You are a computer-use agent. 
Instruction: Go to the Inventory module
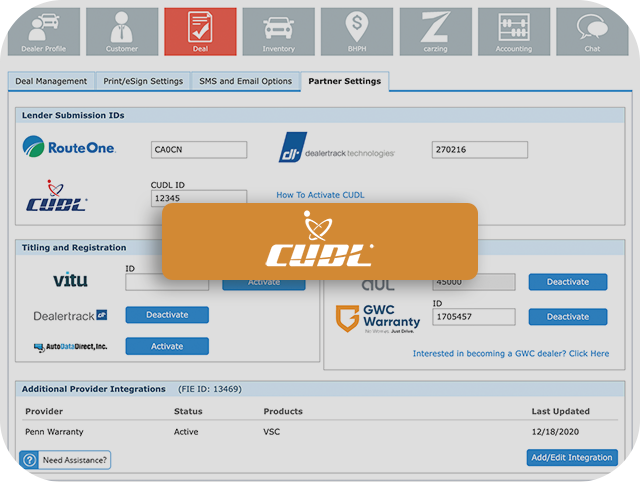[278, 31]
